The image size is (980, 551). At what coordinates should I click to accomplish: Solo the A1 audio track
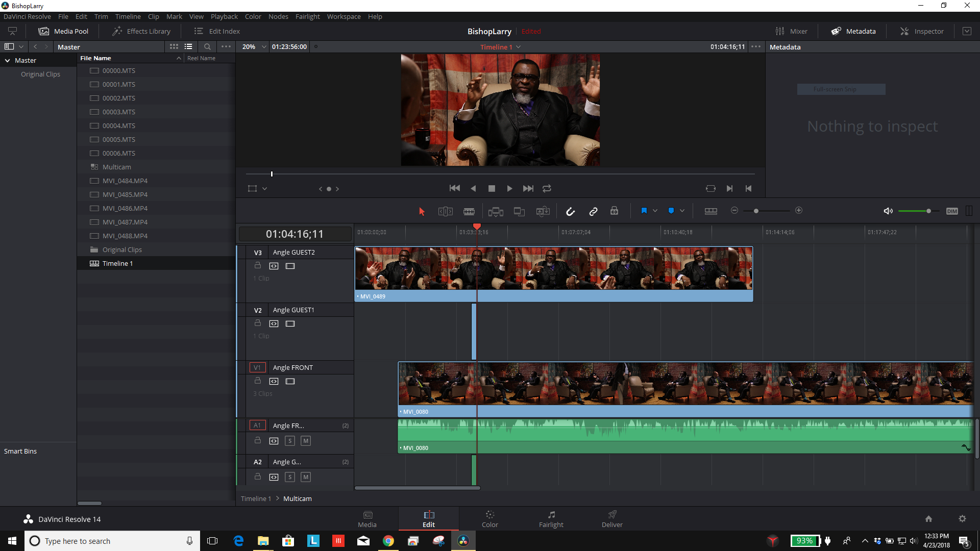click(x=290, y=441)
